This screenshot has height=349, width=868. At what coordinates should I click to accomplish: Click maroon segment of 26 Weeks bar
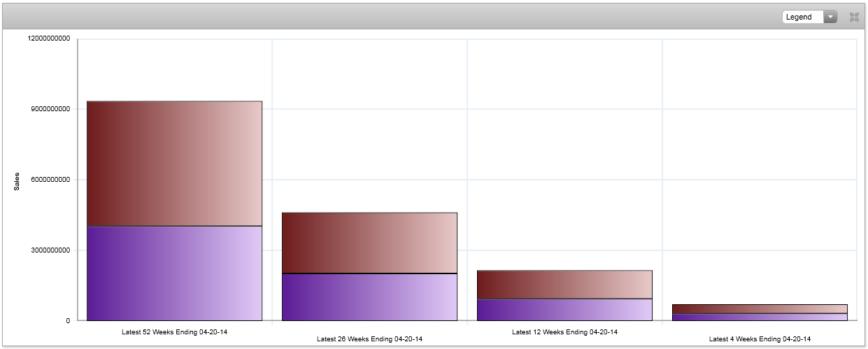(x=369, y=243)
